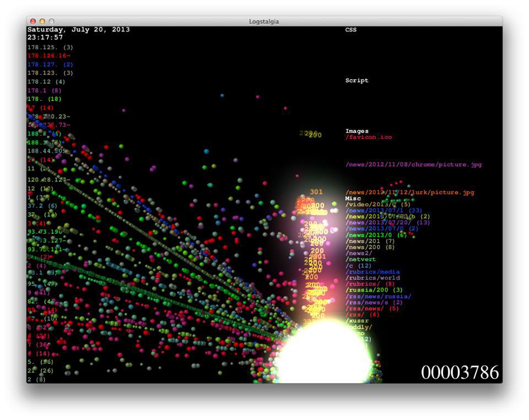Viewport: 529px width, 420px height.
Task: Select the '/rss/ (4)' path
Action: (x=363, y=315)
